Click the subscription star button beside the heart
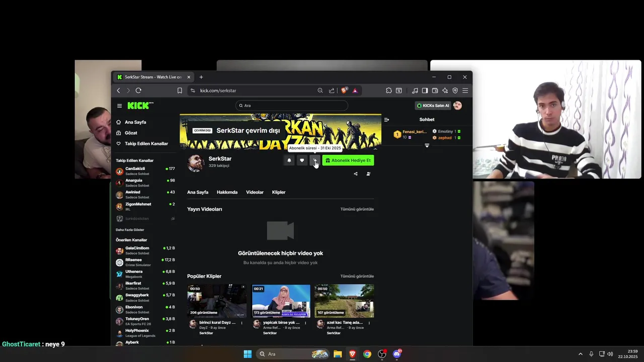The width and height of the screenshot is (644, 362). [x=314, y=160]
